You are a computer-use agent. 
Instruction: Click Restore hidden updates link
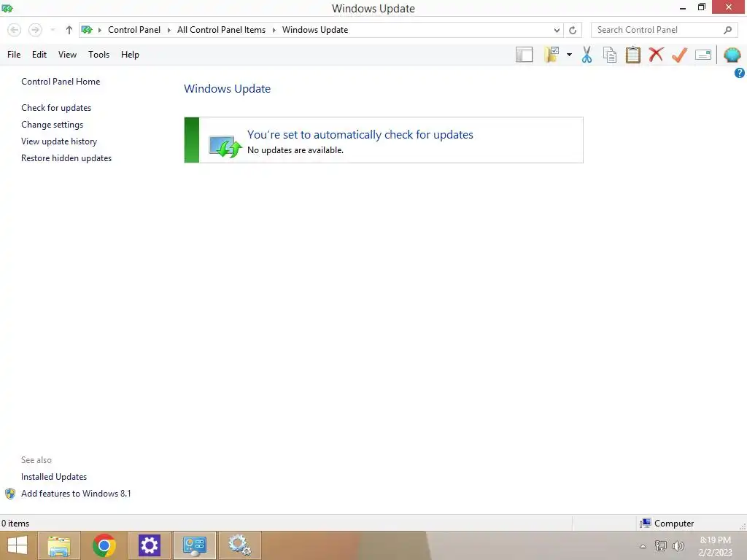click(66, 158)
